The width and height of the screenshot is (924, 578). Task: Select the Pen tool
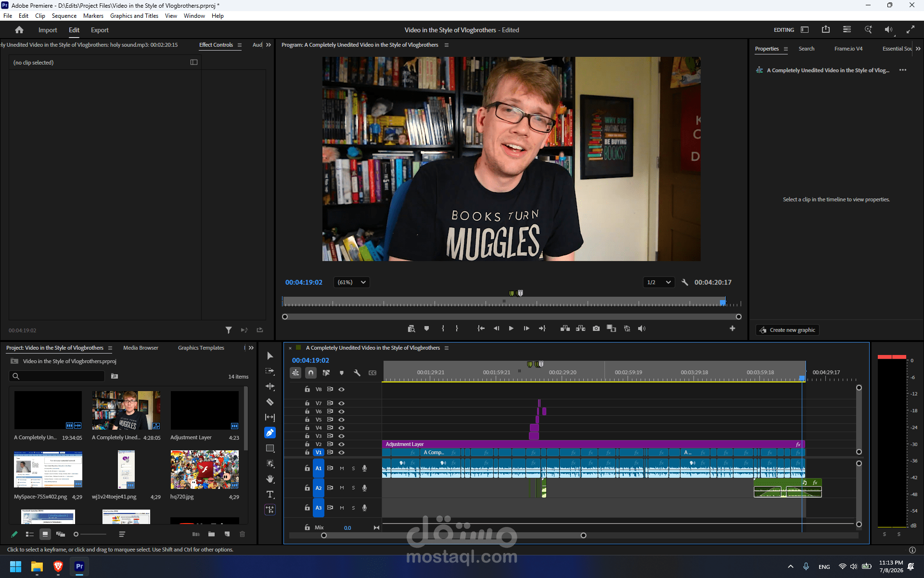point(270,433)
